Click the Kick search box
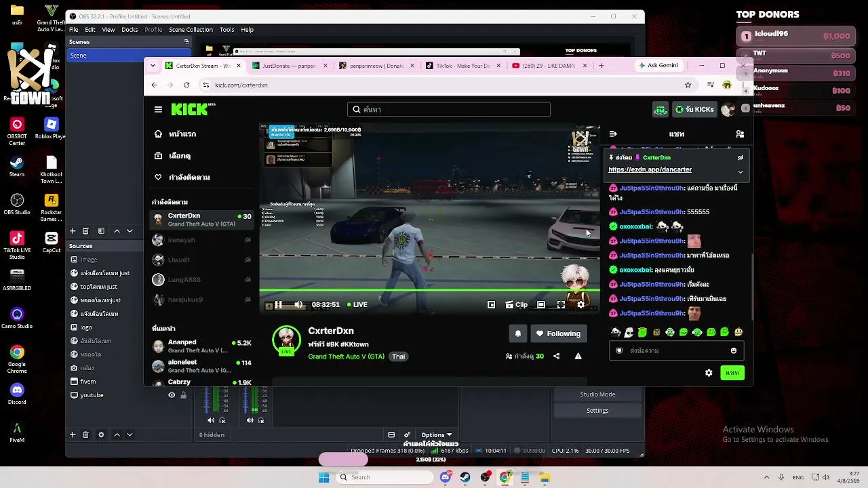Viewport: 868px width, 488px height. pyautogui.click(x=449, y=109)
